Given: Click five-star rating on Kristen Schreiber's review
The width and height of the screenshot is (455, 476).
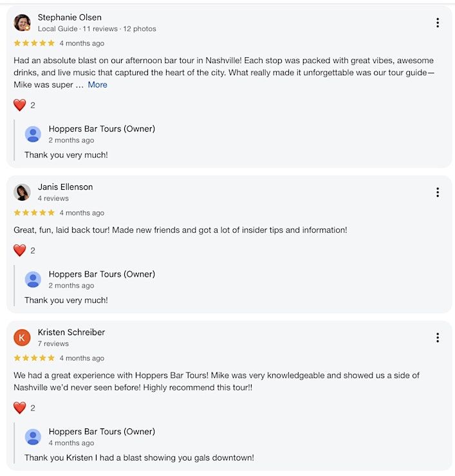Looking at the screenshot, I should [x=34, y=358].
